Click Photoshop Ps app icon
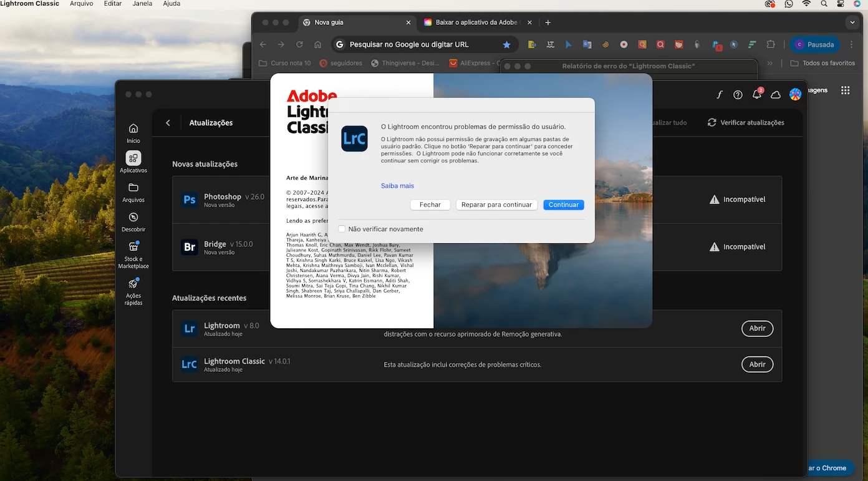The width and height of the screenshot is (868, 481). pyautogui.click(x=190, y=200)
